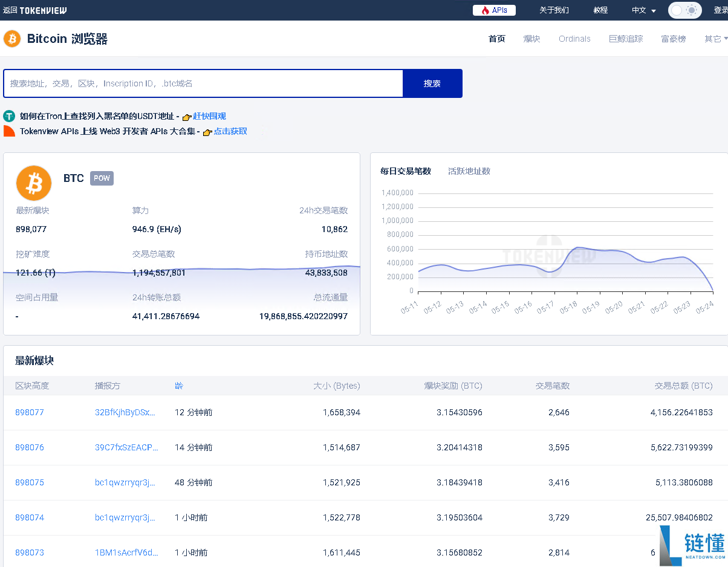This screenshot has width=728, height=567.
Task: Click the POW badge next to BTC
Action: point(102,178)
